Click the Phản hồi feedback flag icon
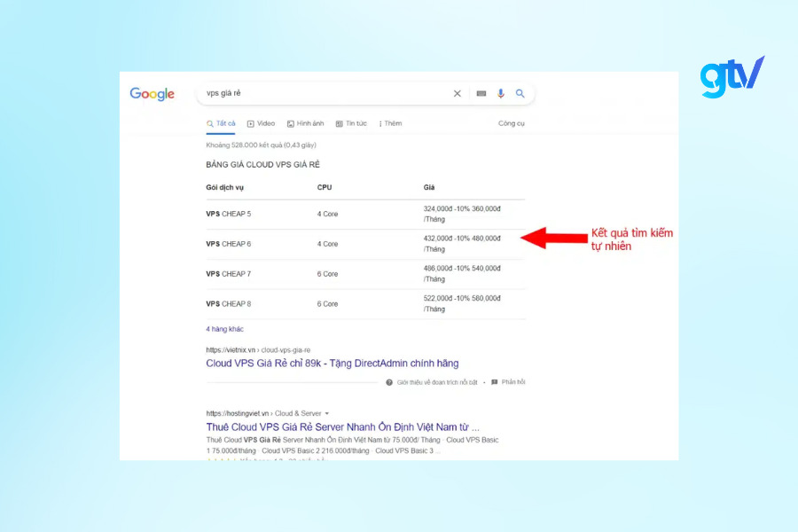The image size is (798, 532). click(x=494, y=382)
